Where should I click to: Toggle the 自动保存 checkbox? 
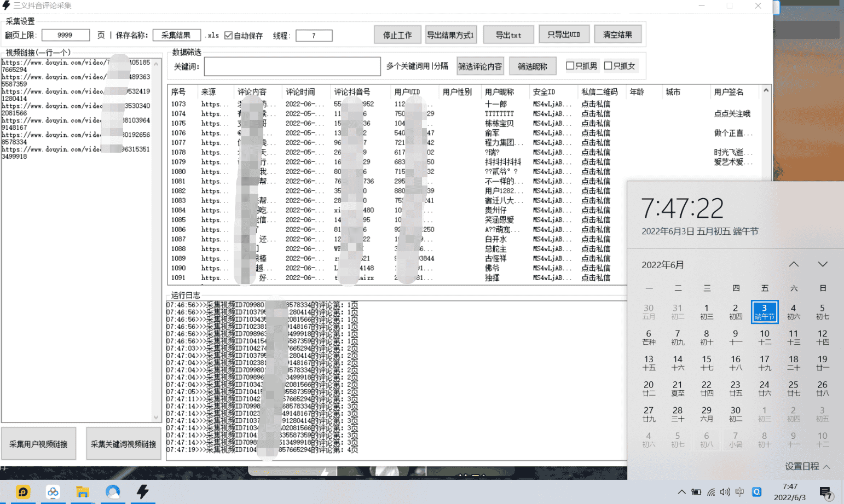pos(229,36)
